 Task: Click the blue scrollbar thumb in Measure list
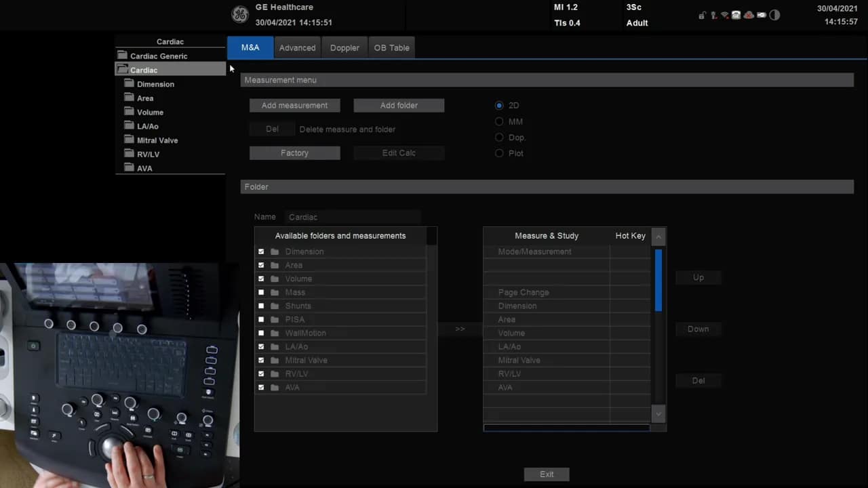pyautogui.click(x=658, y=281)
